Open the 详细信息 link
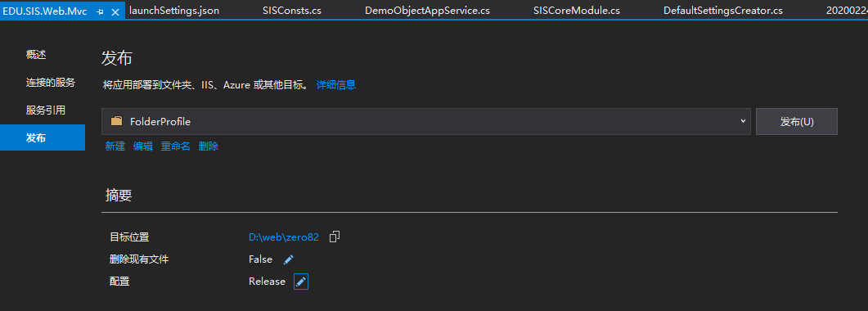The image size is (868, 311). (x=336, y=84)
